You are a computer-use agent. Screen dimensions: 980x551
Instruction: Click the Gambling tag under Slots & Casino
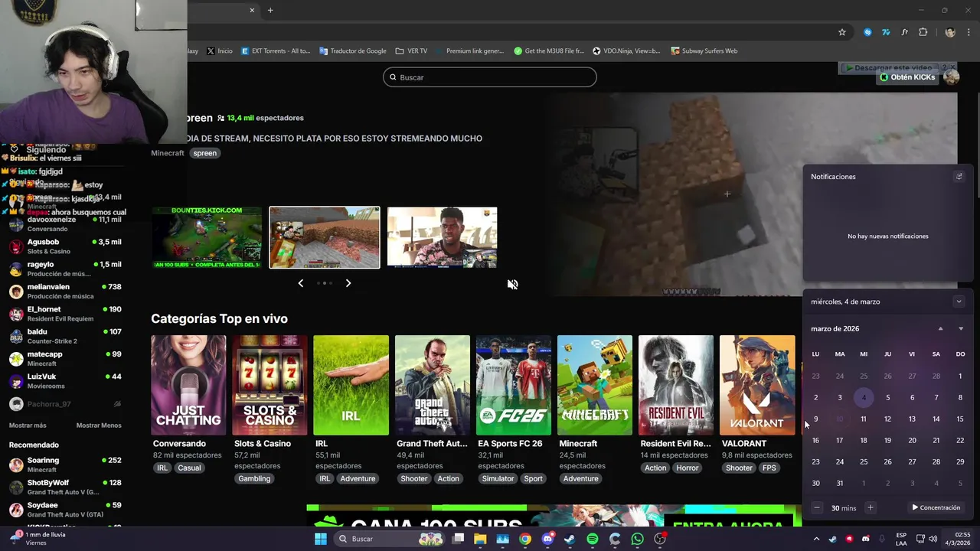pos(254,478)
